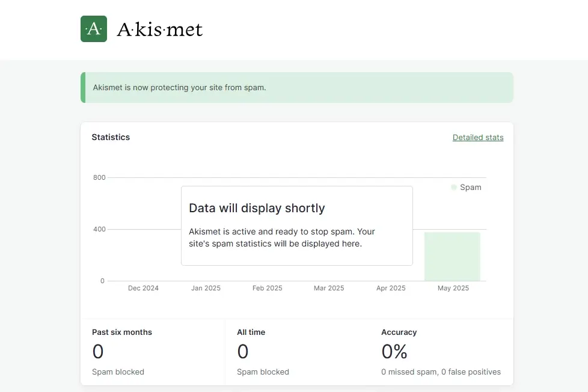This screenshot has height=392, width=588.
Task: Click the 'Past six months' label
Action: tap(122, 332)
